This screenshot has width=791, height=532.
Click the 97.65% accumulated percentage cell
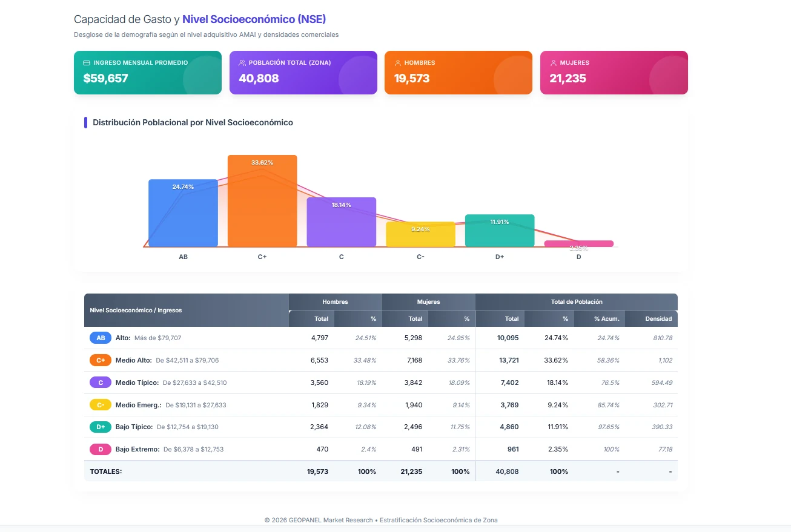608,427
